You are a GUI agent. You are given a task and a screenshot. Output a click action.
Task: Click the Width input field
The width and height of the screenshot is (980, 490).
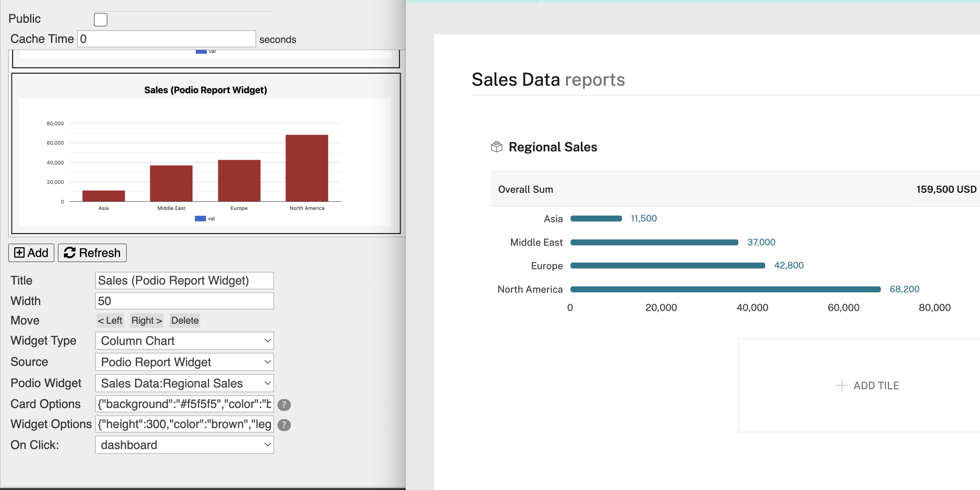coord(185,301)
